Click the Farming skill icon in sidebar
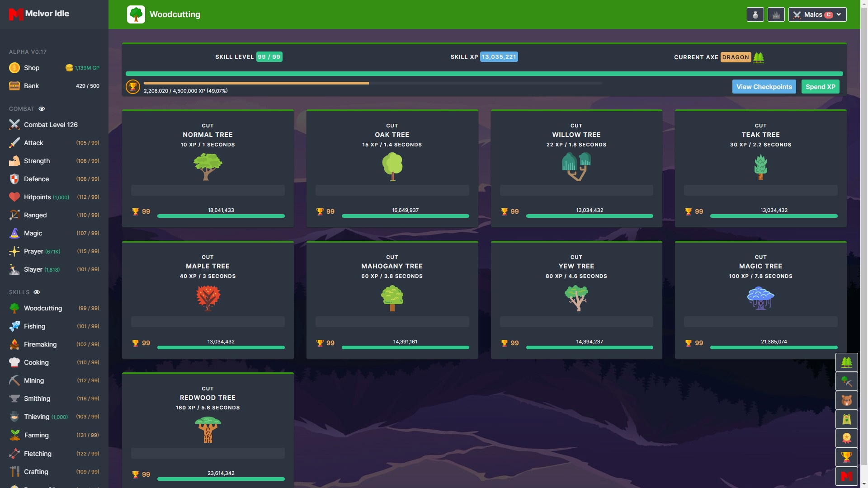Image resolution: width=868 pixels, height=488 pixels. pos(14,434)
